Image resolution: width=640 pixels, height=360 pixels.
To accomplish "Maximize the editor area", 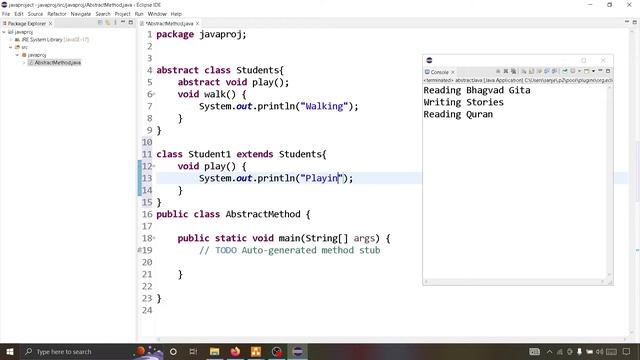I will coord(635,22).
